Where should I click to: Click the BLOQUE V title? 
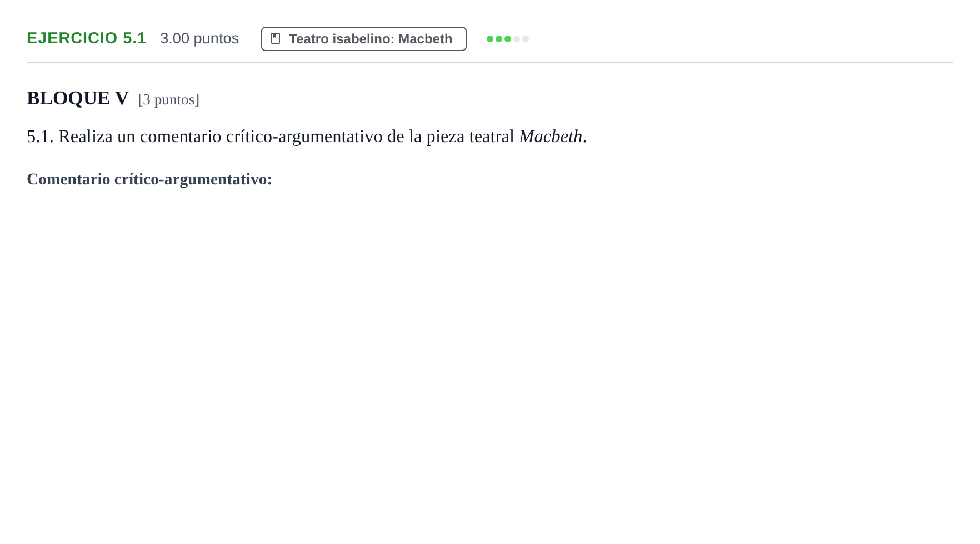pyautogui.click(x=78, y=98)
